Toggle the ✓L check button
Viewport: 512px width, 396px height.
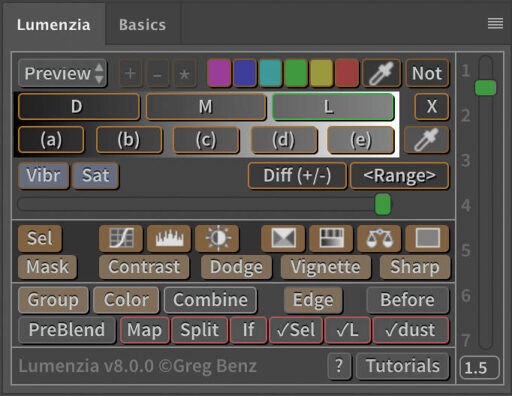(x=348, y=330)
